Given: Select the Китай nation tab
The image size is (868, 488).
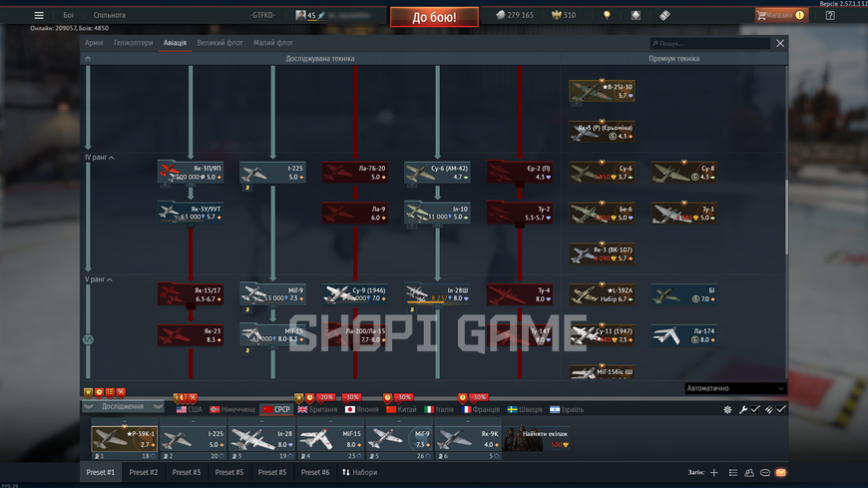Looking at the screenshot, I should click(x=401, y=409).
